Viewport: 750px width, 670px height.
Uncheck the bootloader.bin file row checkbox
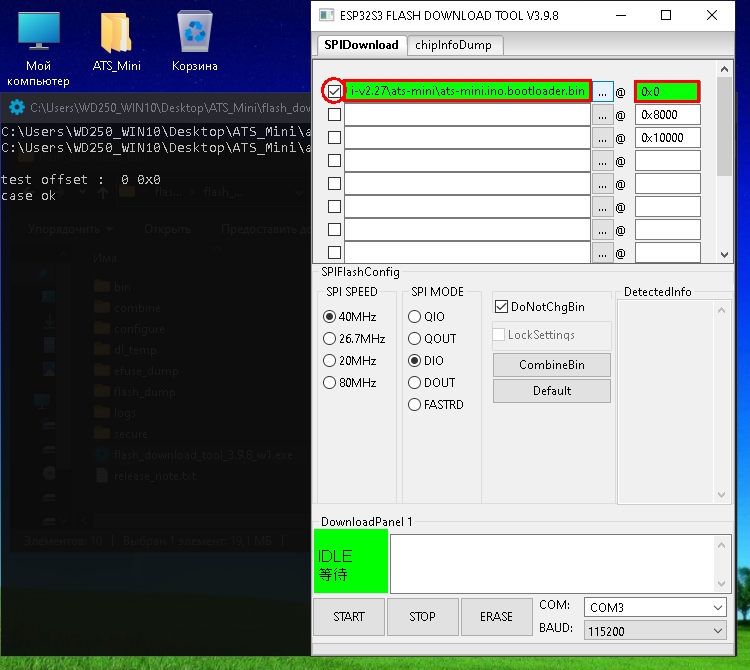(x=334, y=91)
